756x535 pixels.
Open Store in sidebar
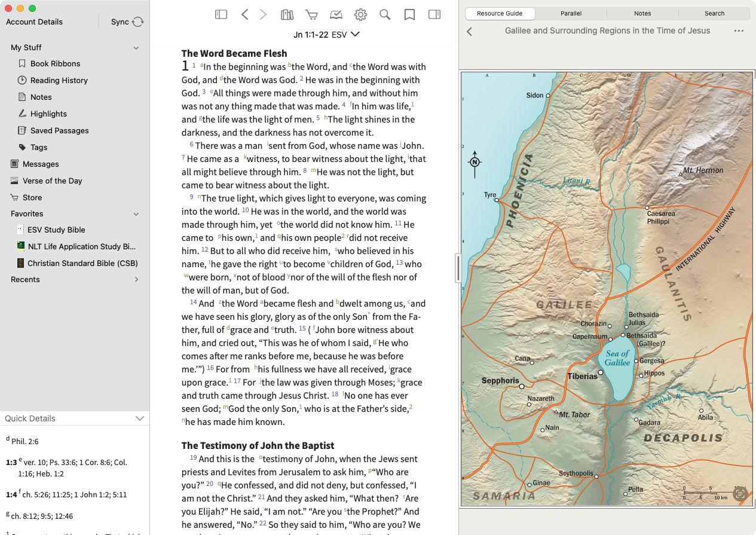point(32,197)
